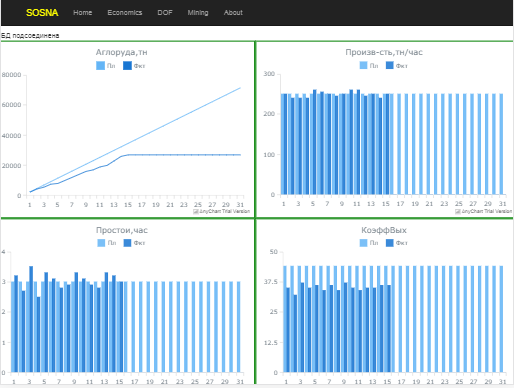Toggle the Фкт series in Аглоруда chart legend
Image resolution: width=514 pixels, height=388 pixels.
click(x=134, y=66)
